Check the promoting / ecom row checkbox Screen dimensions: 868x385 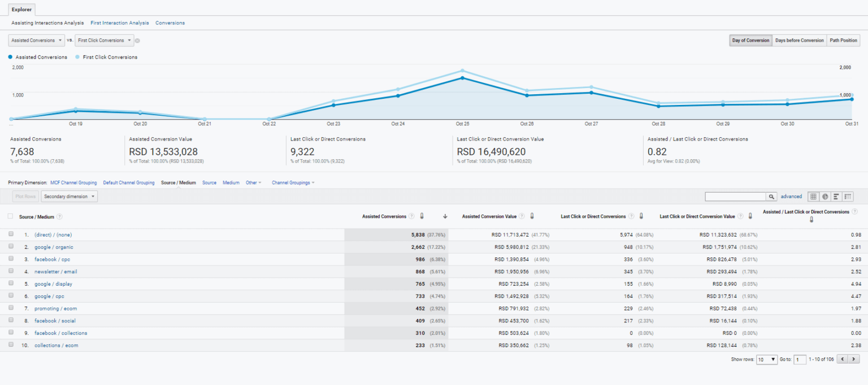(11, 308)
